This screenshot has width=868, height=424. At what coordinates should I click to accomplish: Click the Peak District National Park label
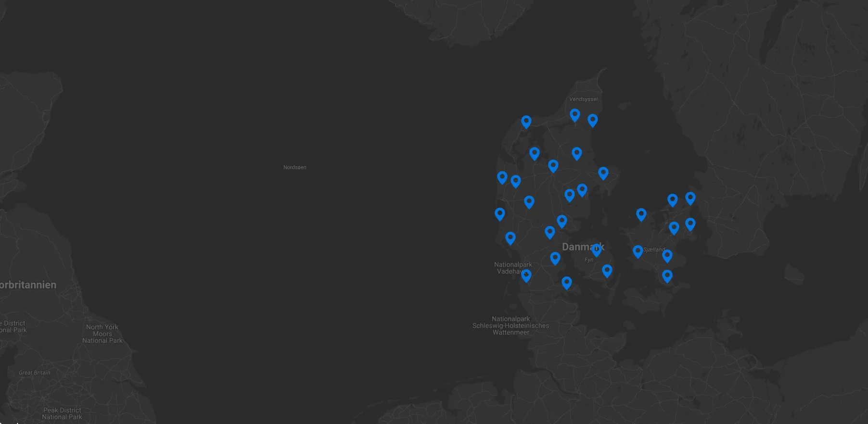click(x=62, y=413)
